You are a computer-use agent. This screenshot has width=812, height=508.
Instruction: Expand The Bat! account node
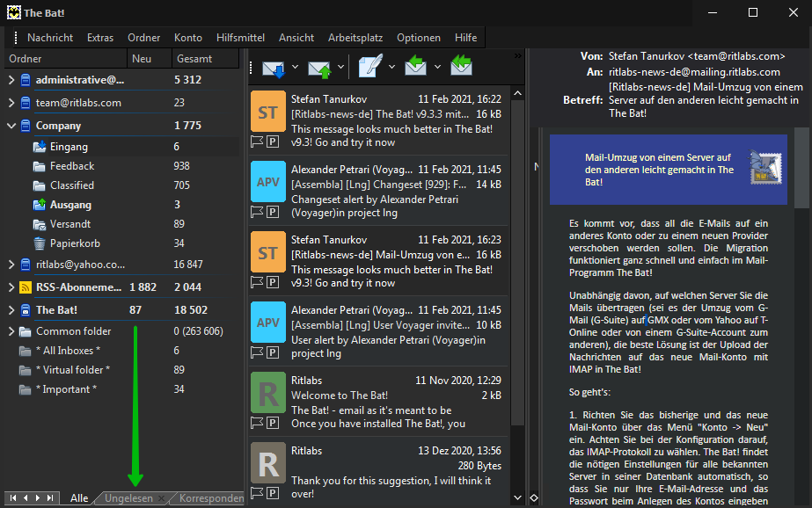click(x=11, y=310)
